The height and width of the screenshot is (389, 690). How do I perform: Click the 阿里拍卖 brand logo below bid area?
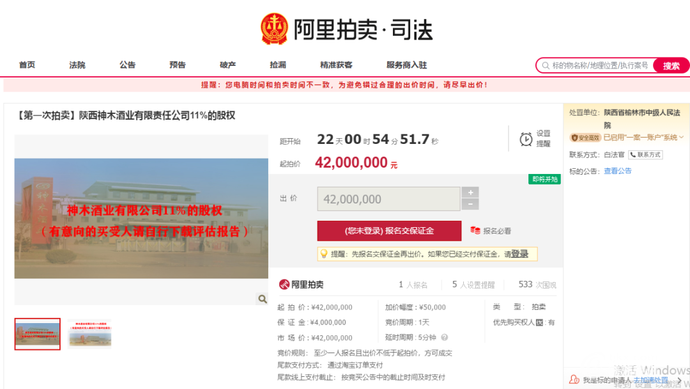pyautogui.click(x=301, y=285)
